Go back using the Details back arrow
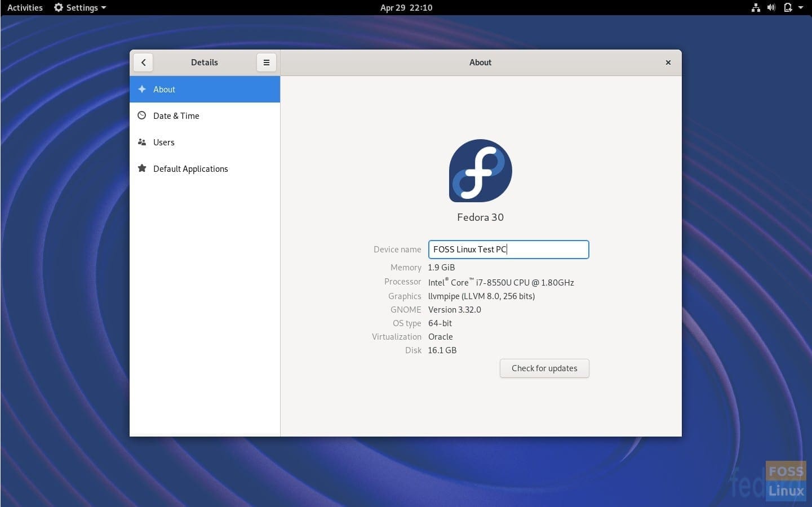 143,63
